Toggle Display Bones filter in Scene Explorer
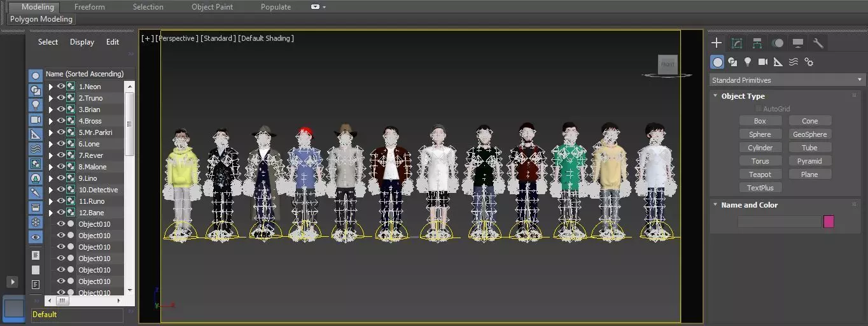The image size is (868, 326). coord(36,193)
